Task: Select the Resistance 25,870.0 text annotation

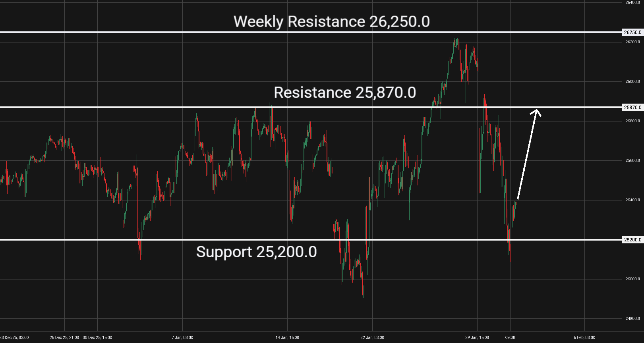Action: pos(345,92)
